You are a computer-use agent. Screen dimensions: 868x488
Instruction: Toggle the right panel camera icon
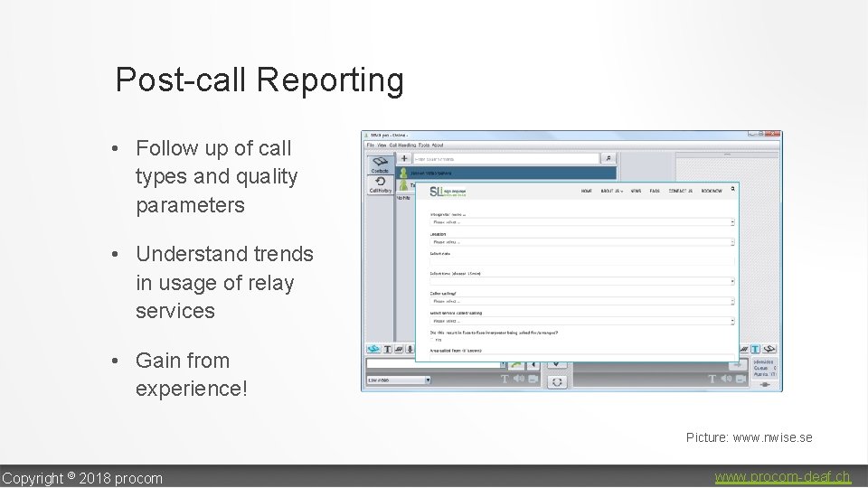pos(741,379)
